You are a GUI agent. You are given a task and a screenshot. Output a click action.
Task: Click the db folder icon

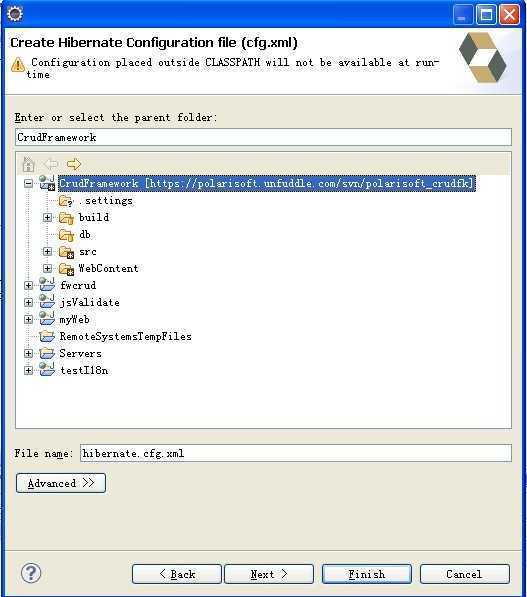(66, 235)
